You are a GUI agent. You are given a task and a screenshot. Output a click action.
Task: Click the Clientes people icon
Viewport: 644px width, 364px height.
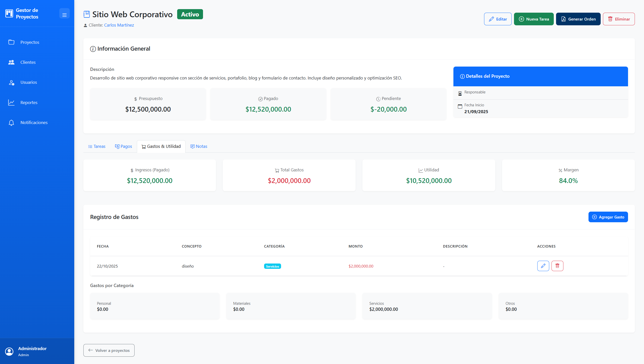coord(11,62)
